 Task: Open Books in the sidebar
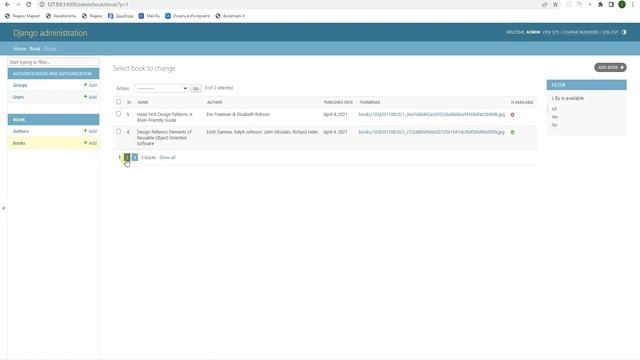(x=19, y=143)
